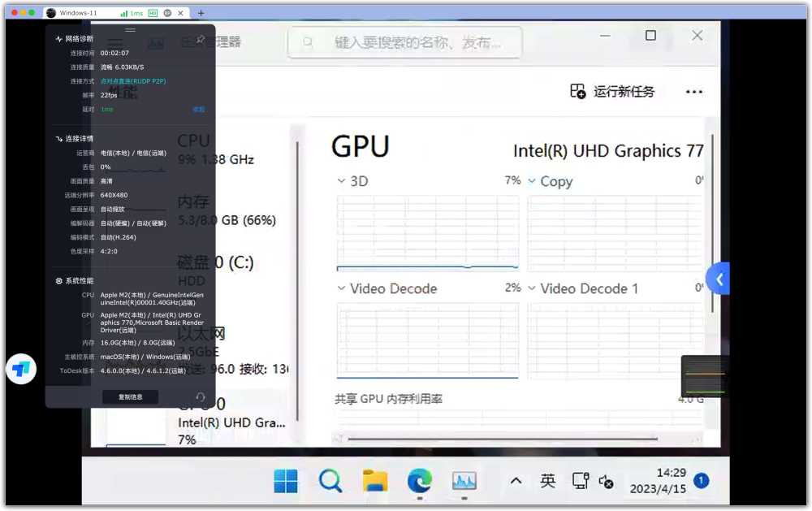Image resolution: width=812 pixels, height=511 pixels.
Task: Click the 系统性能 section header
Action: click(75, 281)
